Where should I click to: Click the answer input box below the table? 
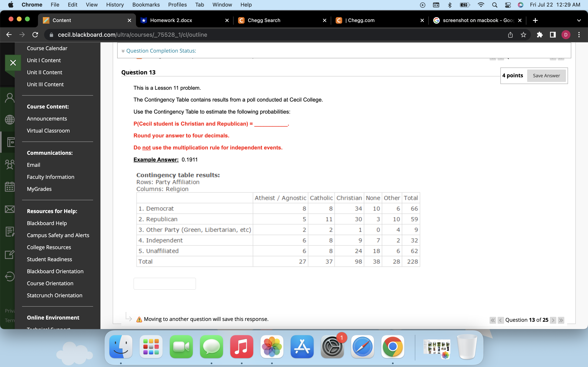(165, 283)
